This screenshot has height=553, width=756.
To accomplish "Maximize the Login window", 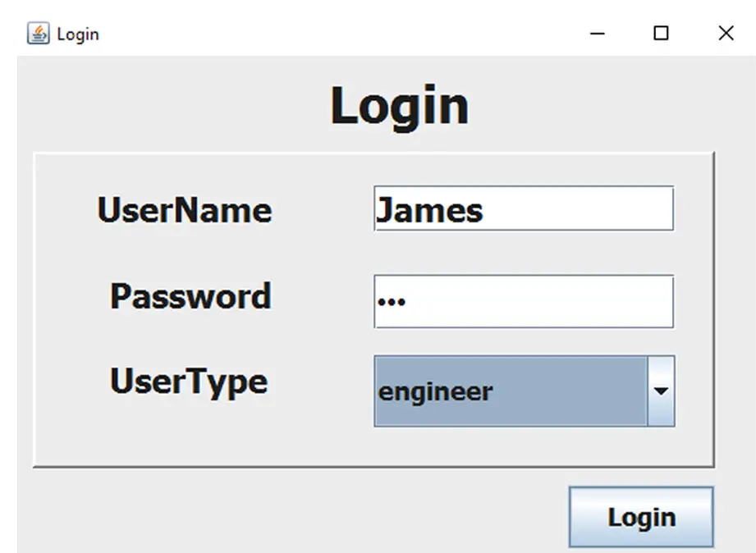I will 661,34.
